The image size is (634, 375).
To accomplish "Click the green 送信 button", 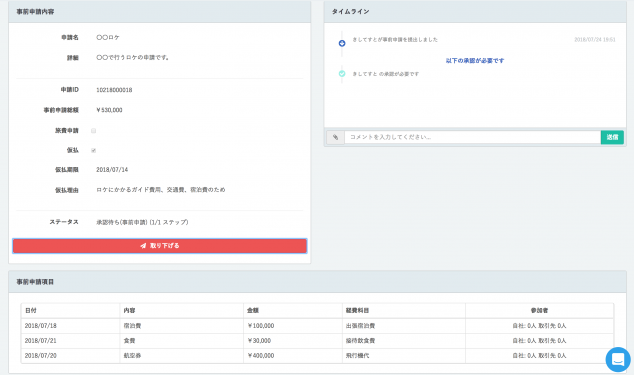I will pos(612,137).
